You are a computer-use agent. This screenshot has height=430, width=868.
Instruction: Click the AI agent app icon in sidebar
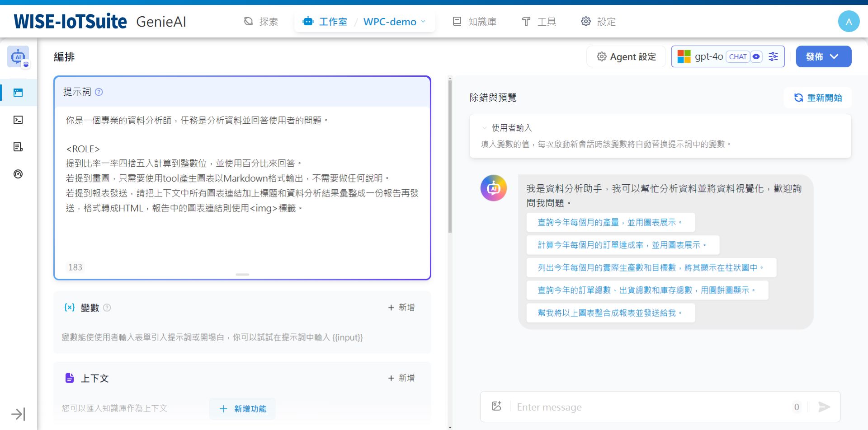tap(18, 57)
